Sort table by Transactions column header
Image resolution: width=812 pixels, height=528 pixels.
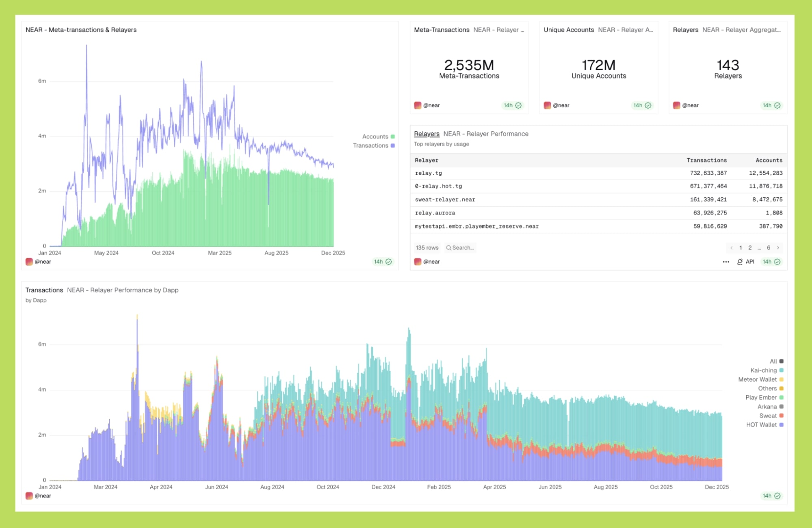(x=706, y=160)
